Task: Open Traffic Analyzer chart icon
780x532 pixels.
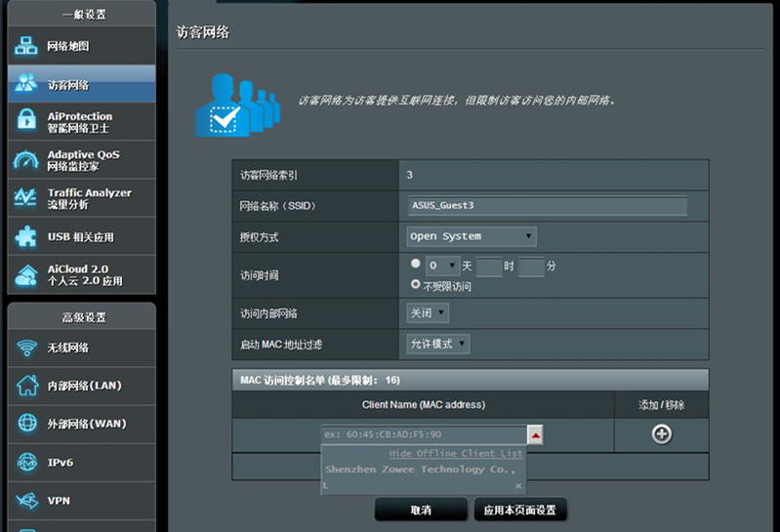Action: [x=25, y=197]
